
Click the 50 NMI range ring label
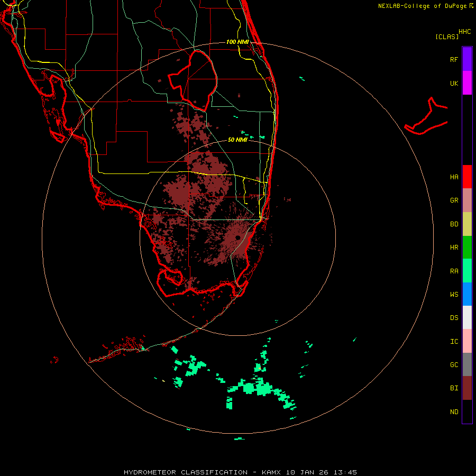(x=237, y=140)
